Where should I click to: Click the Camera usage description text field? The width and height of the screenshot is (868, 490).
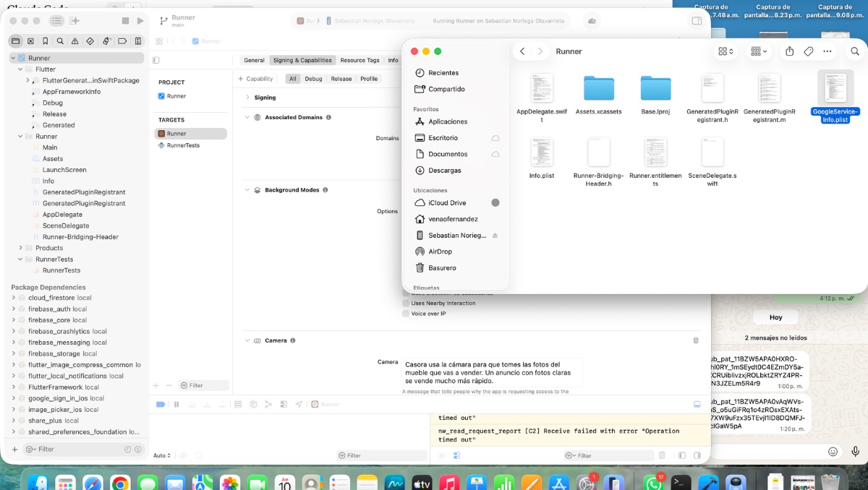pyautogui.click(x=492, y=373)
